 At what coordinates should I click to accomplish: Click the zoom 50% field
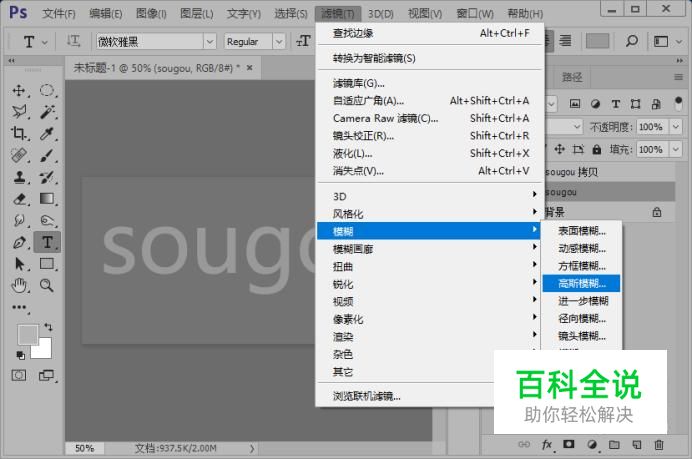84,448
